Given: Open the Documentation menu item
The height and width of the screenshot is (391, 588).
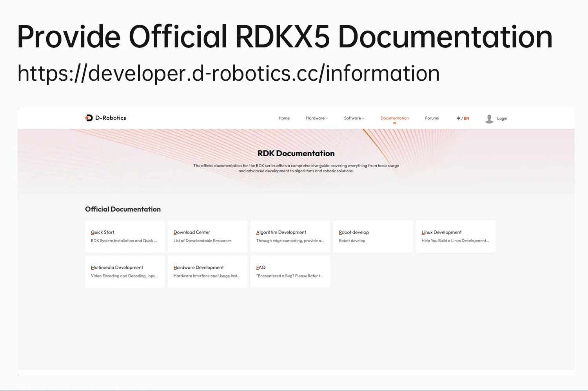Looking at the screenshot, I should [x=394, y=118].
